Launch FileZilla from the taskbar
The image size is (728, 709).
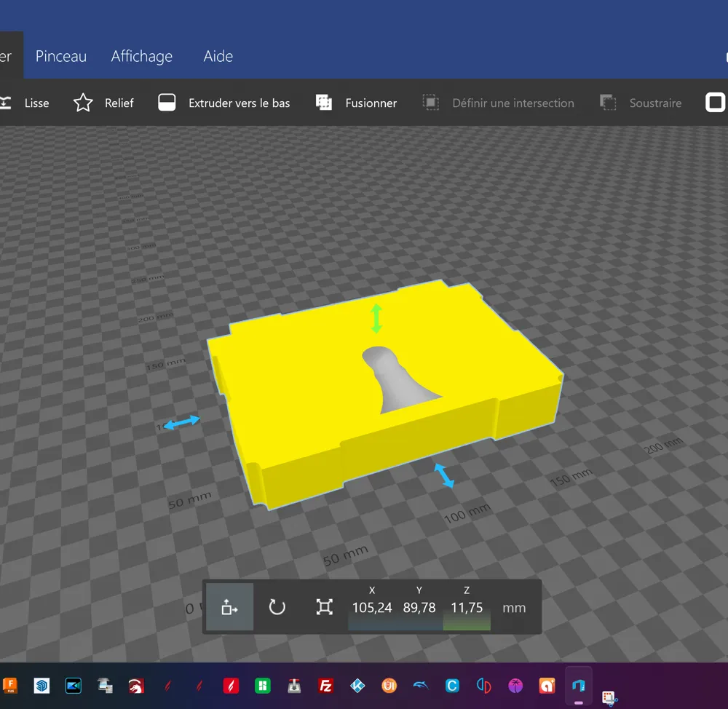pyautogui.click(x=326, y=686)
